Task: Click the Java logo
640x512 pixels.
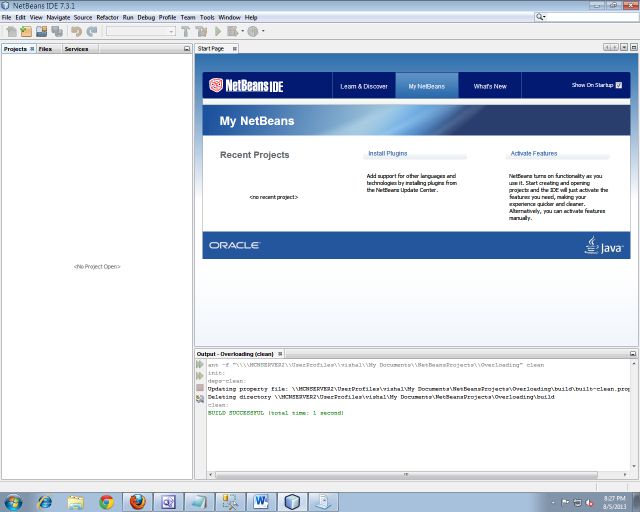Action: (604, 245)
